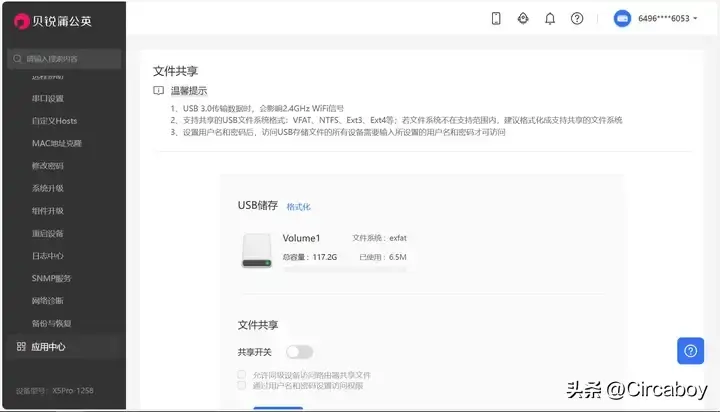This screenshot has width=720, height=412.
Task: Click 总容量: 117.2G text
Action: point(310,257)
